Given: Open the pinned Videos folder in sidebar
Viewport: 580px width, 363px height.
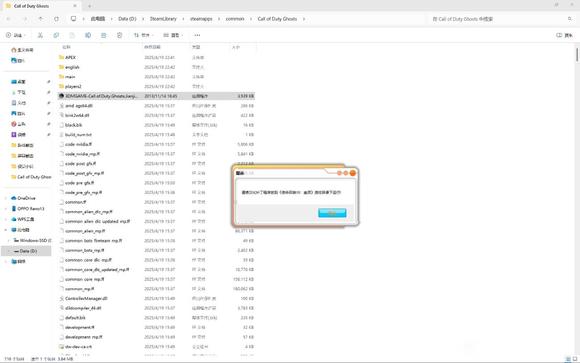Looking at the screenshot, I should 18,135.
